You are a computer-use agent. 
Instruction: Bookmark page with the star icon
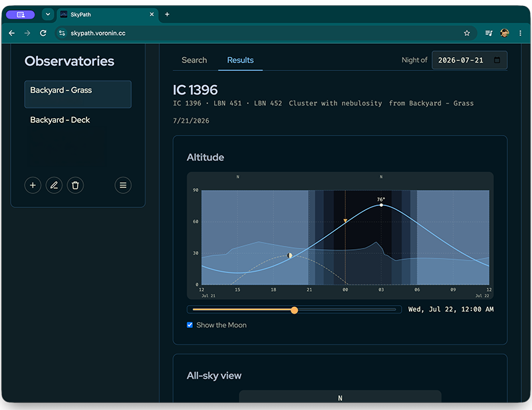pos(467,33)
